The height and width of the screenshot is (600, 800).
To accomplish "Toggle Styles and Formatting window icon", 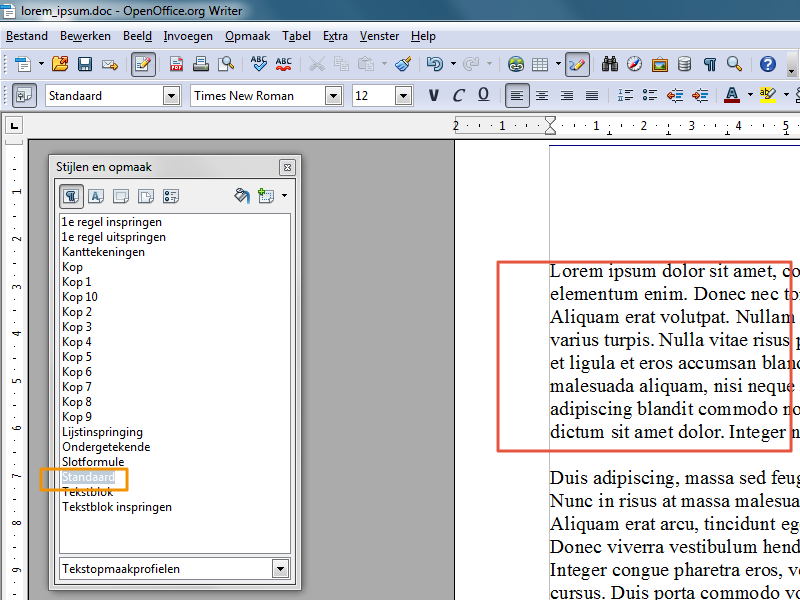I will (24, 95).
